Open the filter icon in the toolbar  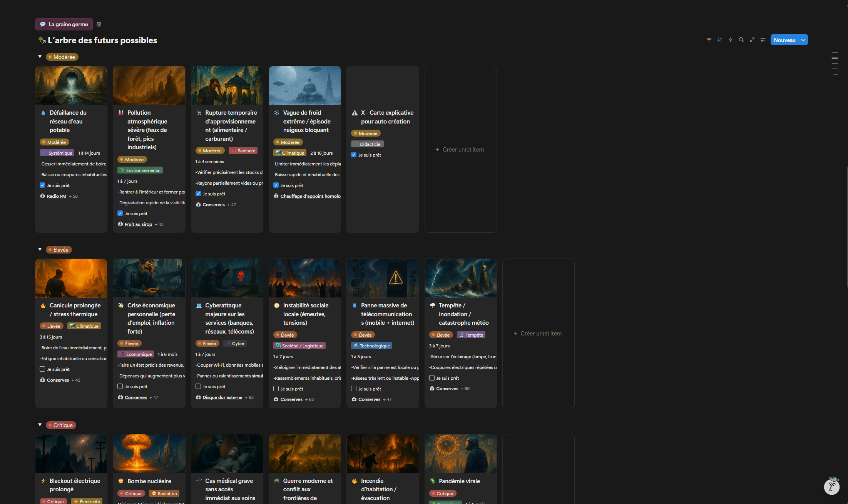pyautogui.click(x=709, y=40)
